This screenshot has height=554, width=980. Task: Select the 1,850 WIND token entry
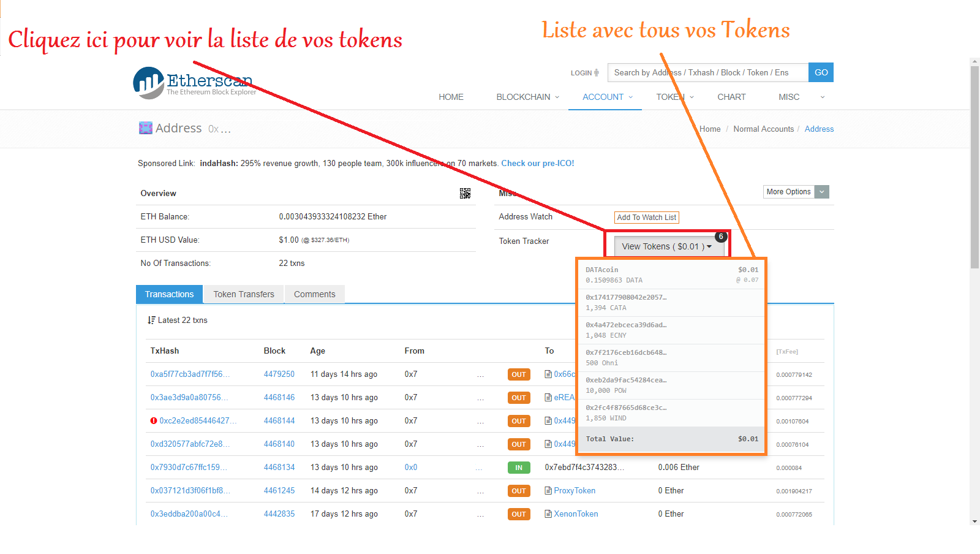(672, 413)
